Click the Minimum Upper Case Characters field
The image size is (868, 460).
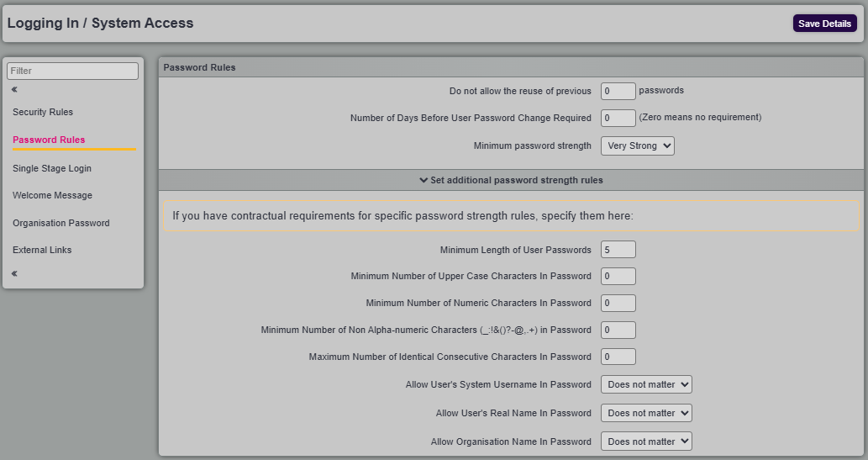(x=618, y=276)
